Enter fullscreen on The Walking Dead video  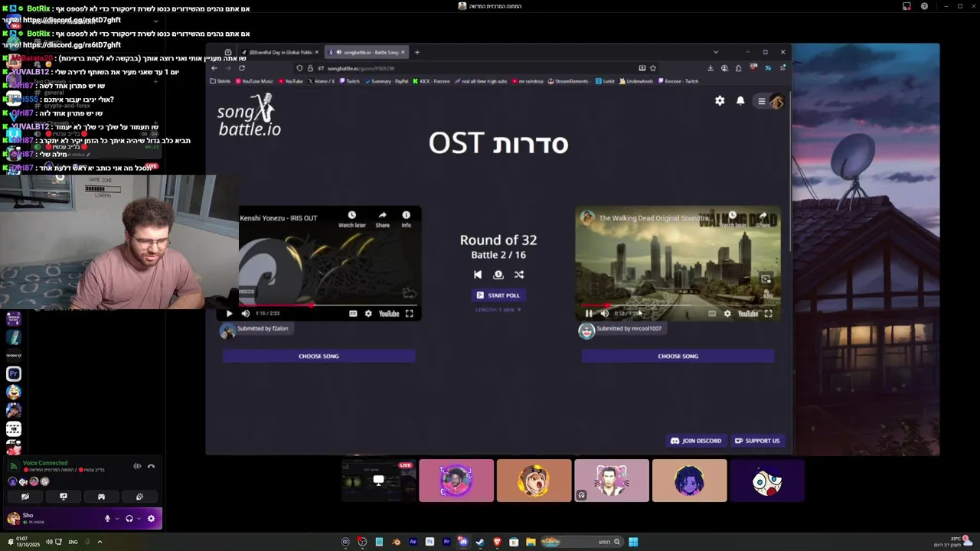[x=769, y=314]
